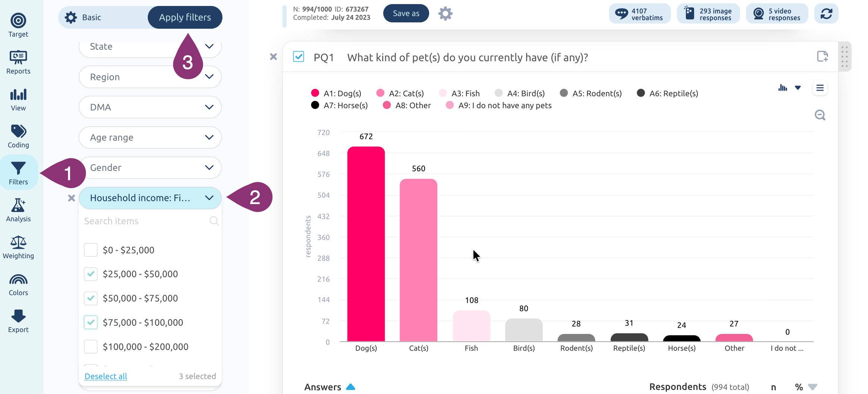
Task: Open the chart hamburger menu
Action: point(820,88)
